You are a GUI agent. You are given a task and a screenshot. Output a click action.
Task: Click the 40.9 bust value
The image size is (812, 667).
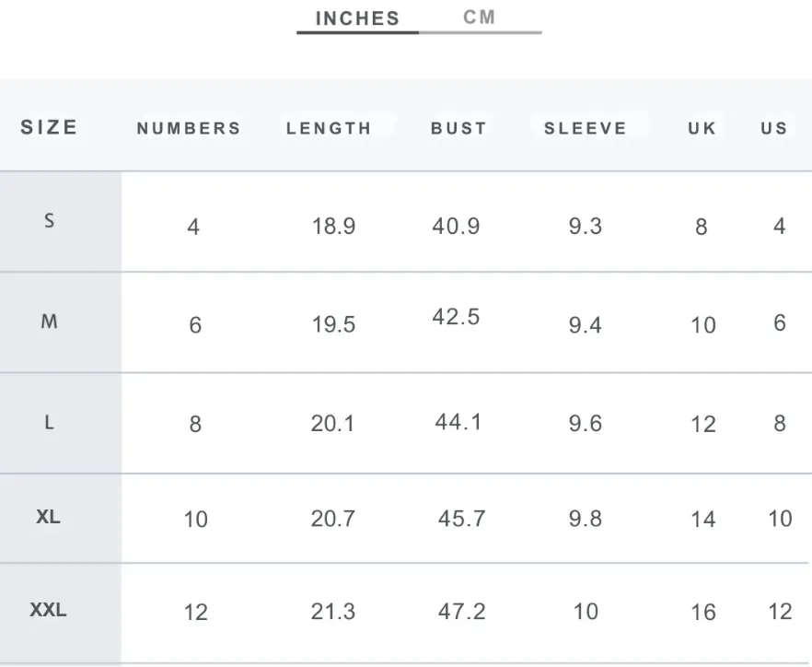pos(457,227)
